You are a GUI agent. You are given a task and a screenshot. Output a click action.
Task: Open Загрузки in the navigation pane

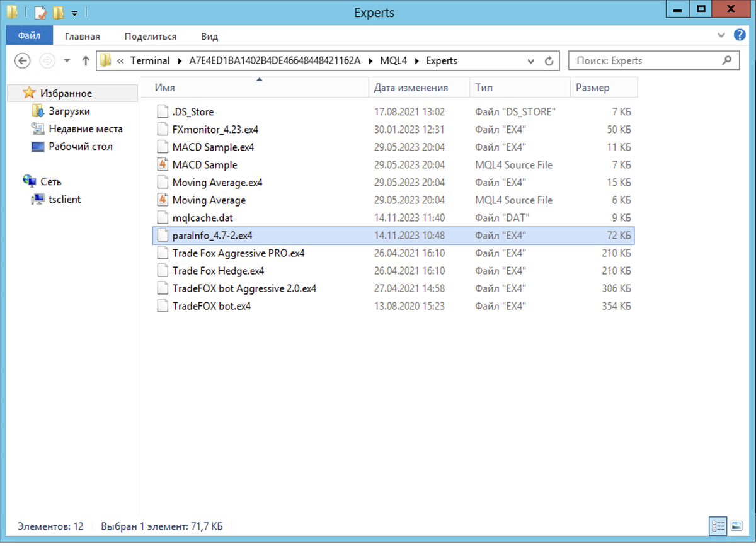[x=69, y=111]
